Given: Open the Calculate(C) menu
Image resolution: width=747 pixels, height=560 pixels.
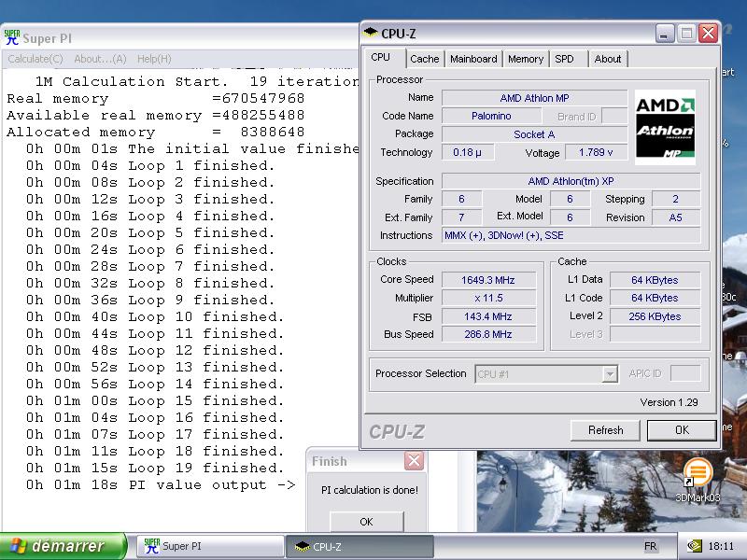Looking at the screenshot, I should tap(35, 59).
